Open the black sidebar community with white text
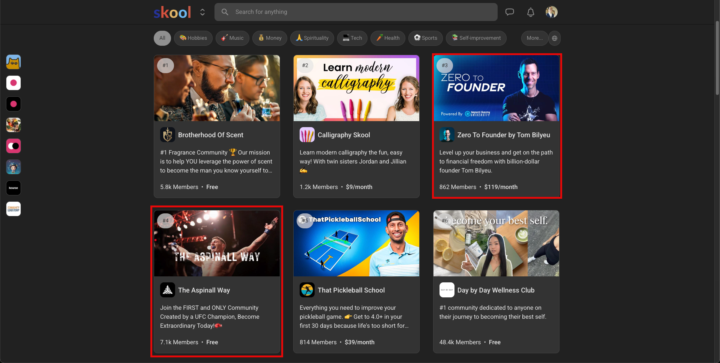Viewport: 720px width, 363px height. [x=13, y=188]
